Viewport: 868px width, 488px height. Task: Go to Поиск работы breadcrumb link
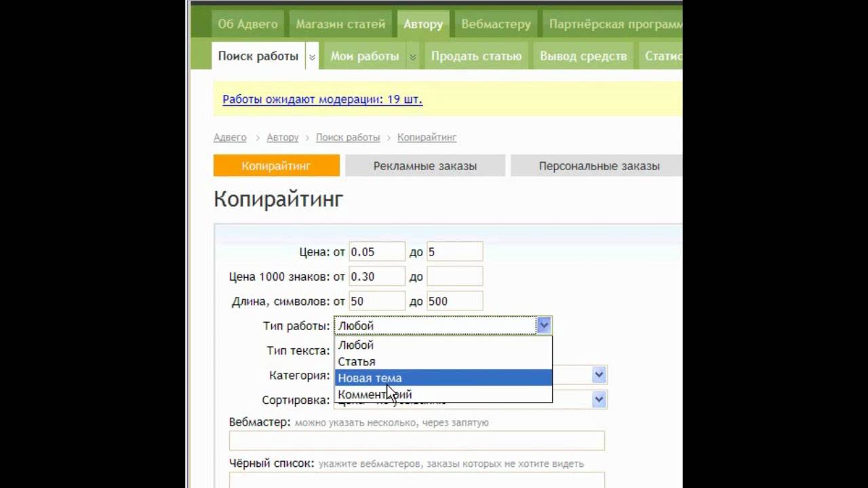pos(348,137)
